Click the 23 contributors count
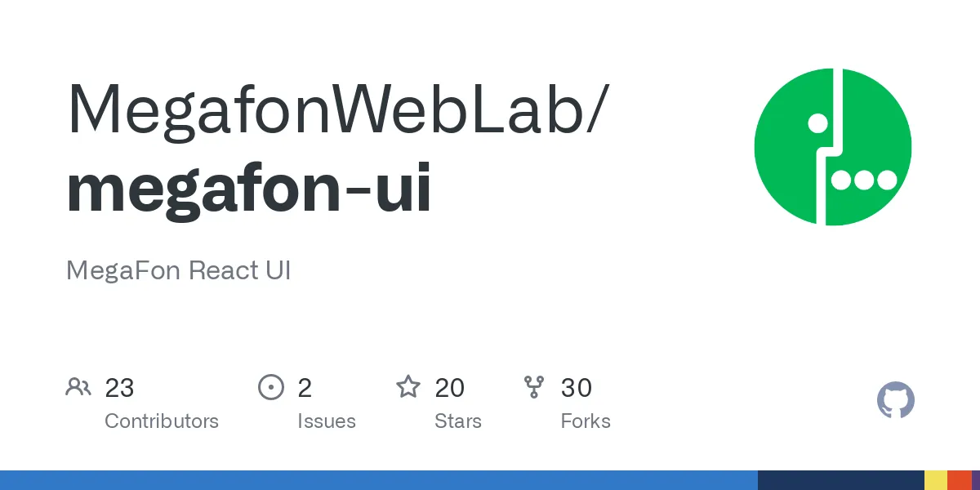This screenshot has height=490, width=980. pos(119,388)
